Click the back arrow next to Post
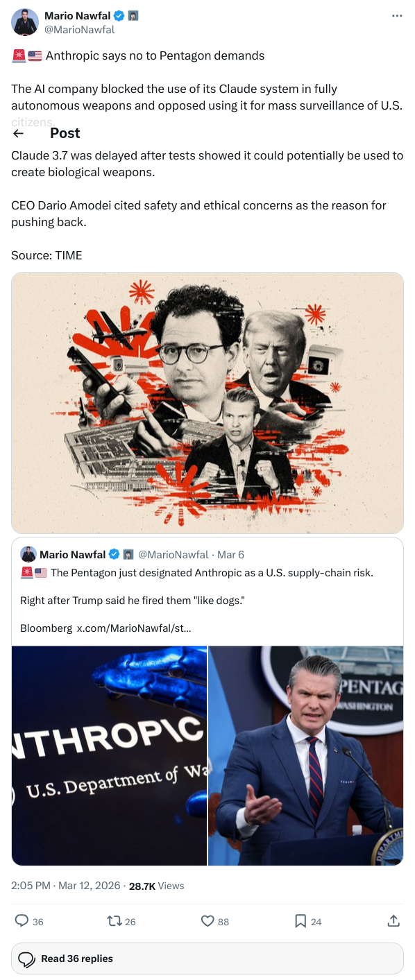 (x=19, y=133)
